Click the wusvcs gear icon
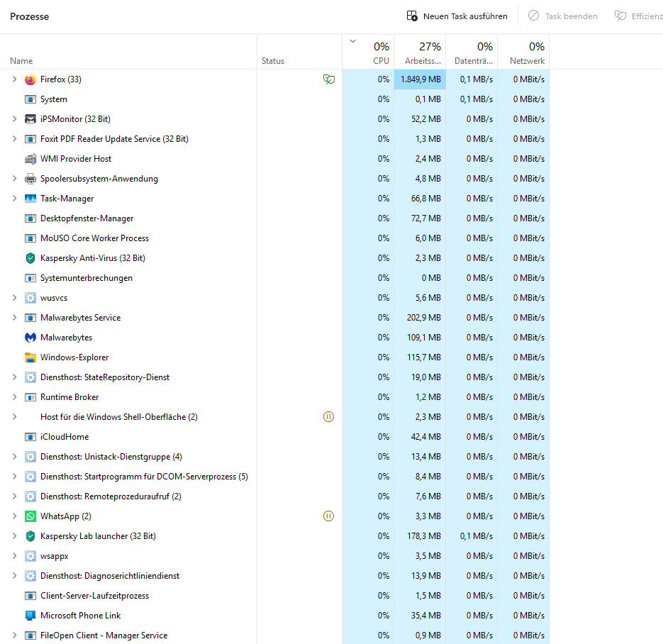This screenshot has width=663, height=644. [x=30, y=298]
